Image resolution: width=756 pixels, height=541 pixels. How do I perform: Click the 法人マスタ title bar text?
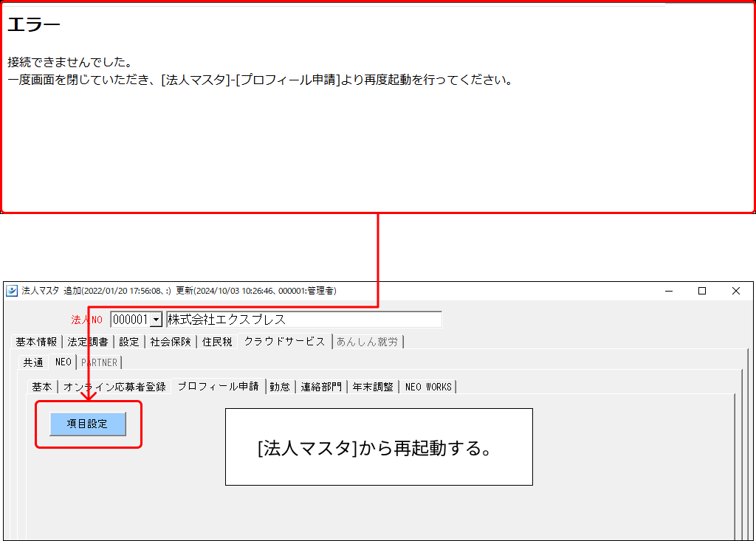179,291
